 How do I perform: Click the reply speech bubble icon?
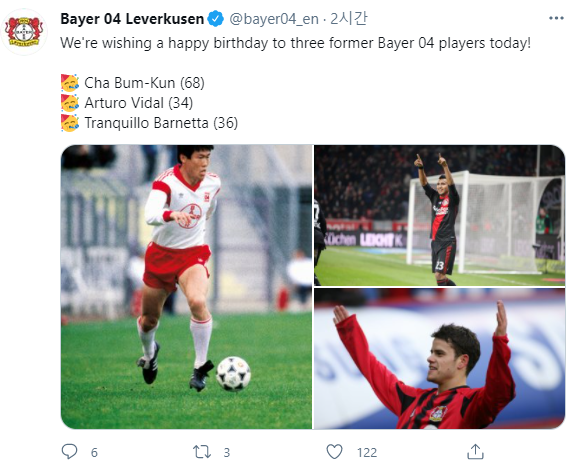(69, 451)
